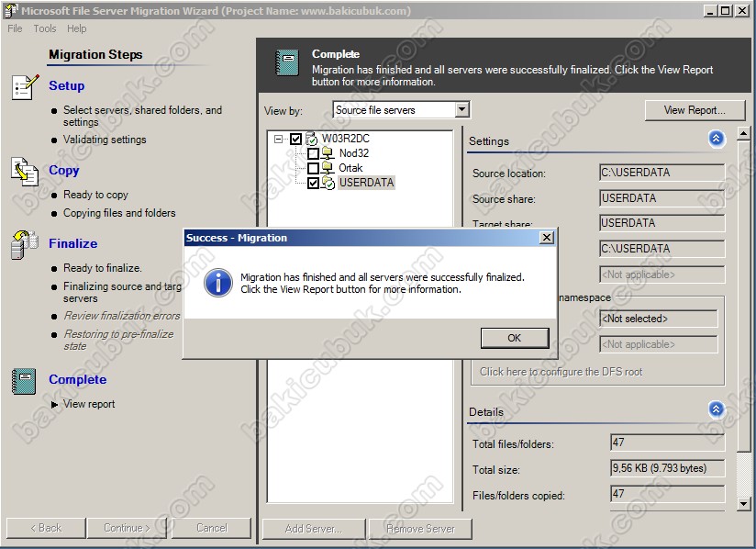
Task: Select the USERDATA tree item
Action: 366,183
